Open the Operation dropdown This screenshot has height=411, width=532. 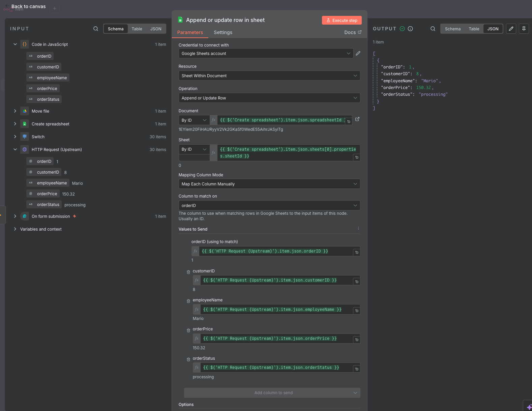coord(269,98)
